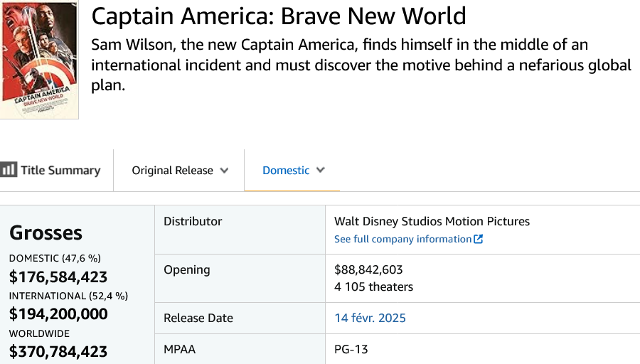Image resolution: width=640 pixels, height=364 pixels.
Task: Click the domestic gross $176,584,423
Action: (x=58, y=277)
